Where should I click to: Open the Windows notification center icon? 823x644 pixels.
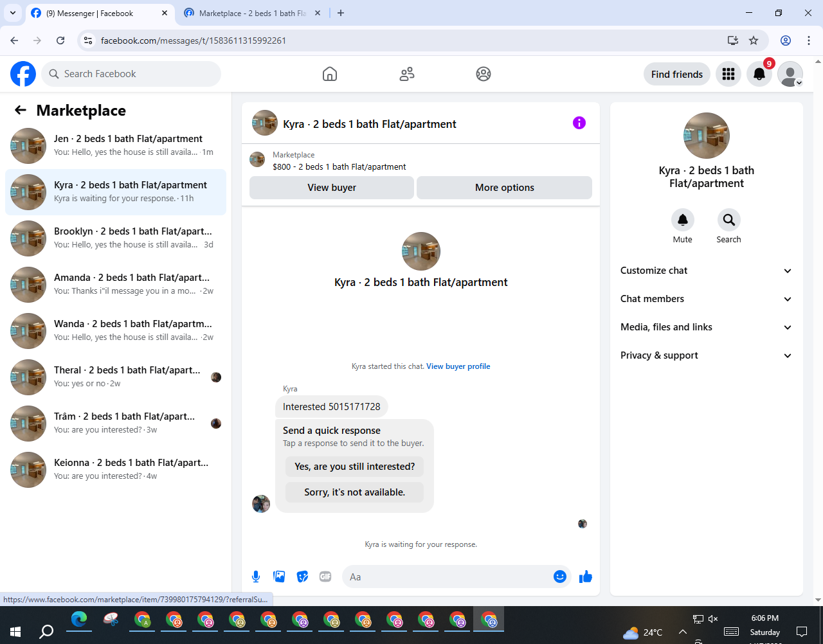tap(802, 631)
